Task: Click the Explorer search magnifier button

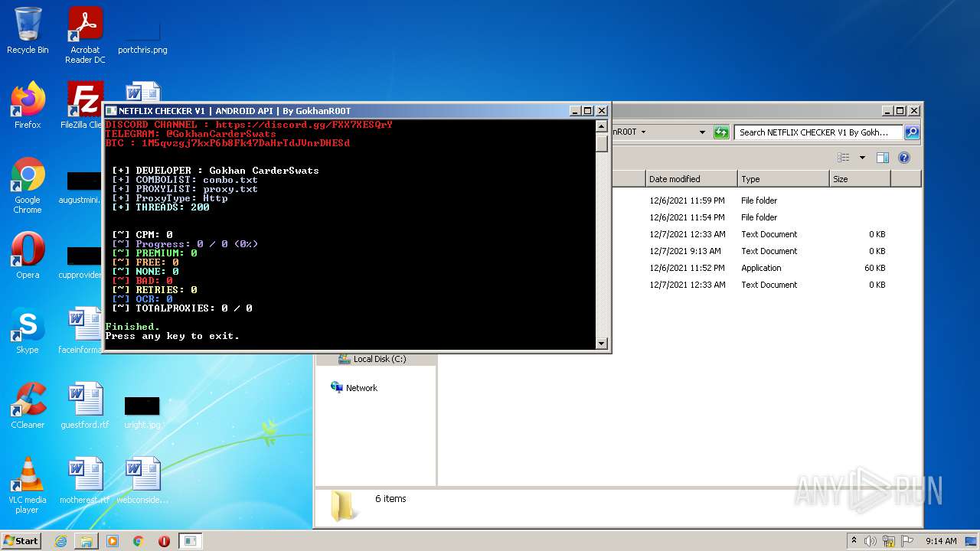Action: [x=911, y=132]
